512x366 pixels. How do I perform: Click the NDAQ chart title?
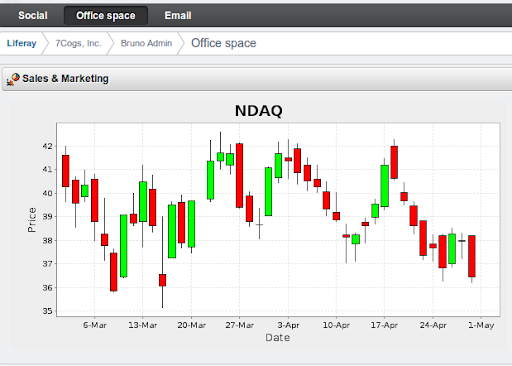click(x=259, y=111)
